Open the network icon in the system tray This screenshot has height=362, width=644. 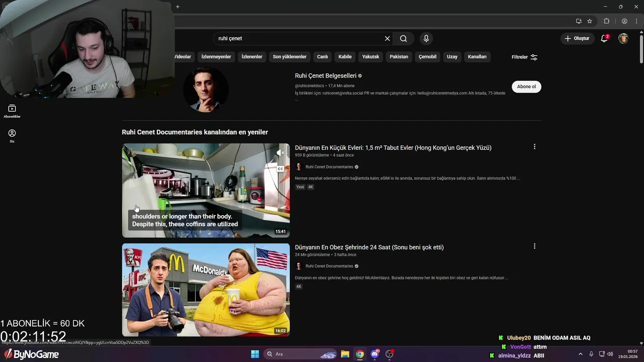tap(602, 354)
